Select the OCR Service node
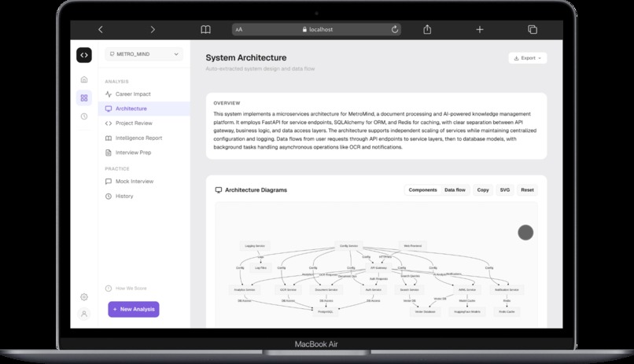Screen dimensions: 634x364 pyautogui.click(x=288, y=289)
